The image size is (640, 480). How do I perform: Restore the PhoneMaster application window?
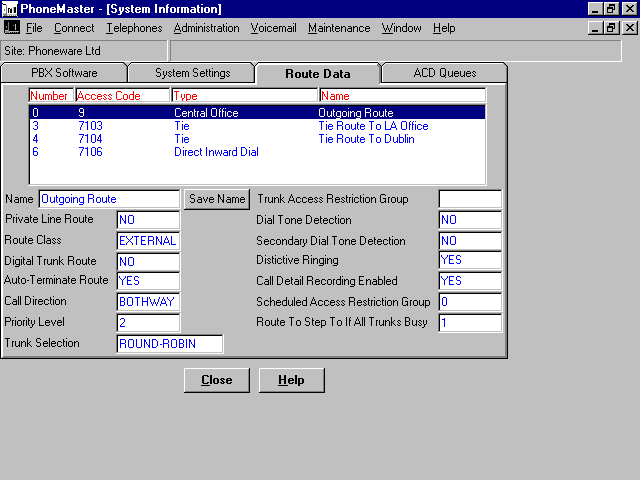coord(611,9)
